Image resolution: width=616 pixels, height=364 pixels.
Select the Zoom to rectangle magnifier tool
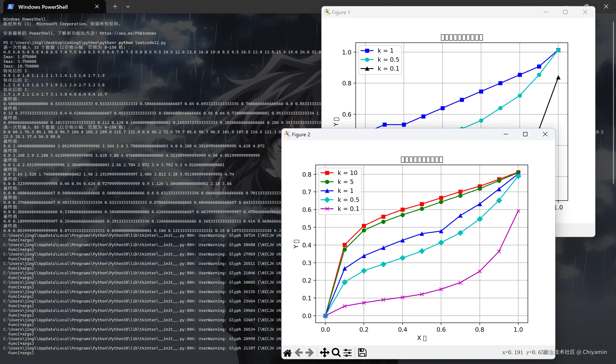[x=336, y=353]
